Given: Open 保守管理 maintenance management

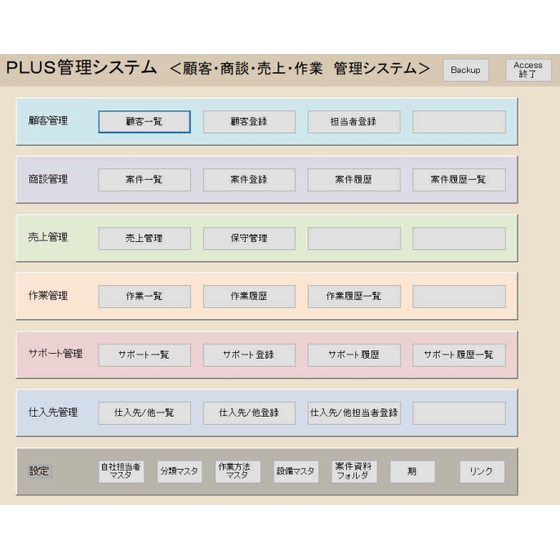Looking at the screenshot, I should point(249,238).
